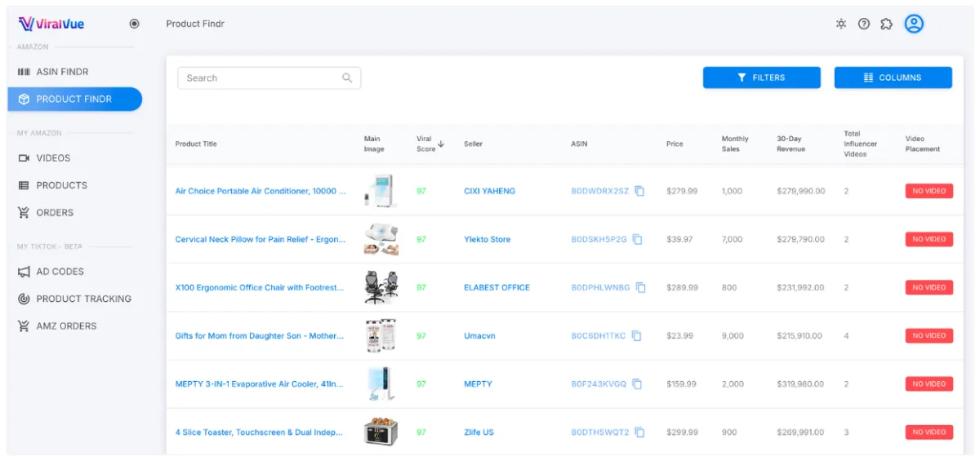Open ASIN link B0C6DH1TKC
This screenshot has width=980, height=461.
click(599, 336)
